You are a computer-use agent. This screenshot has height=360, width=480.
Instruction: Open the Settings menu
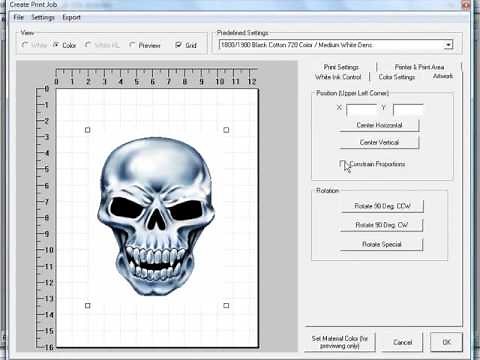click(x=43, y=17)
